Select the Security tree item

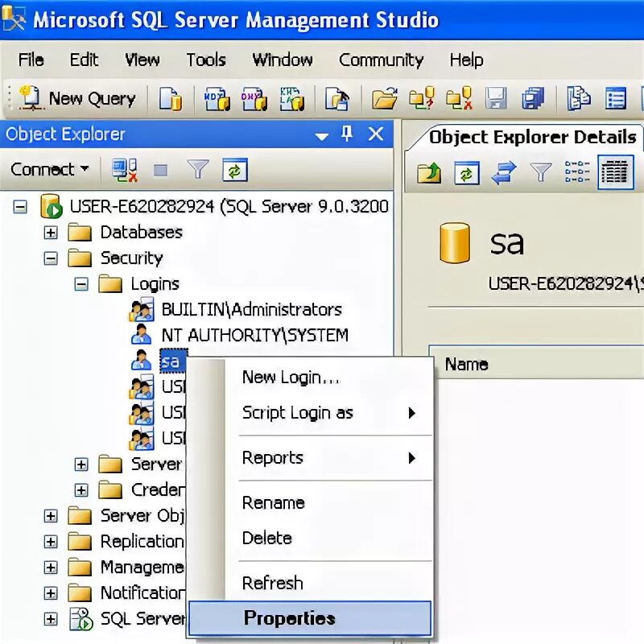(x=131, y=258)
